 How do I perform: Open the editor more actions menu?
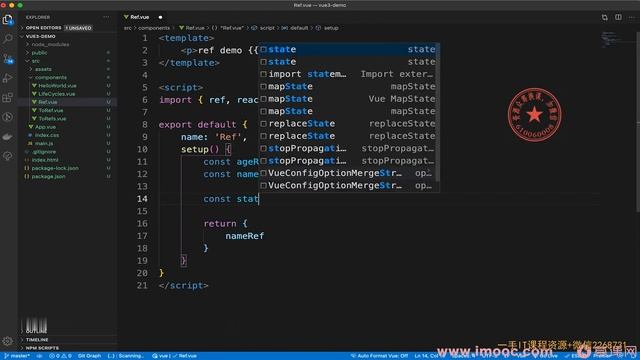click(632, 17)
